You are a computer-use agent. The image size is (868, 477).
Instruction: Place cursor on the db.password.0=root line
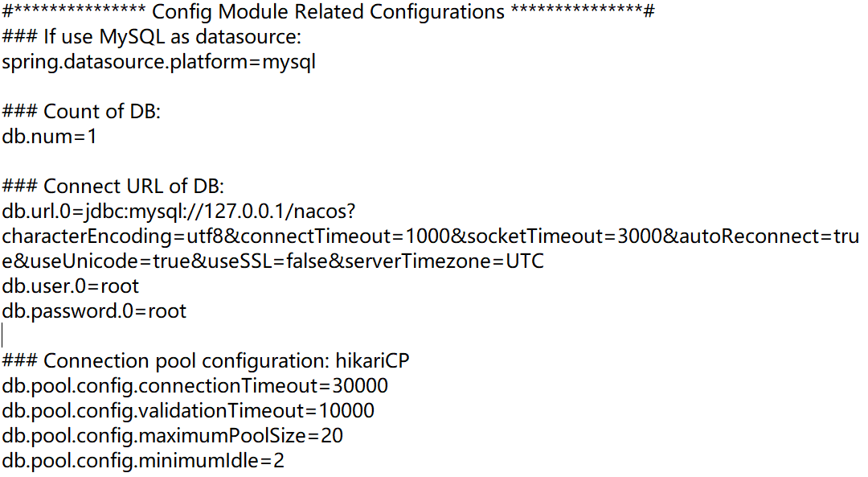[x=95, y=311]
